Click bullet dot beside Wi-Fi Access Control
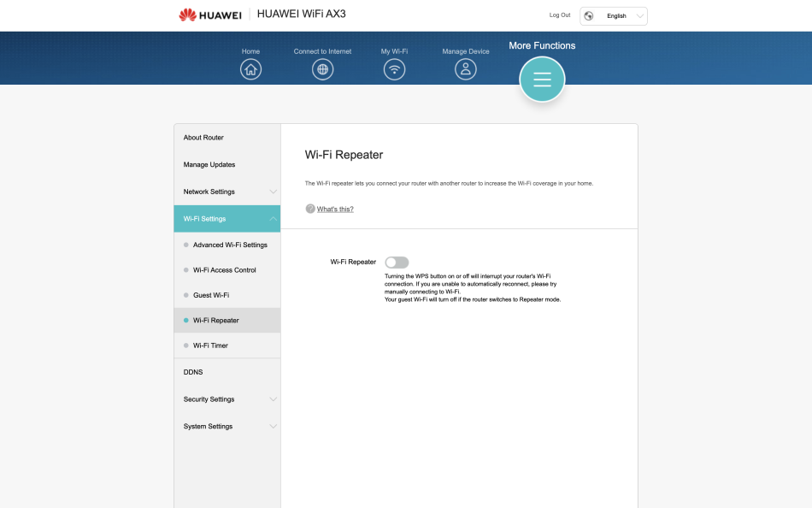The width and height of the screenshot is (812, 508). (x=186, y=270)
